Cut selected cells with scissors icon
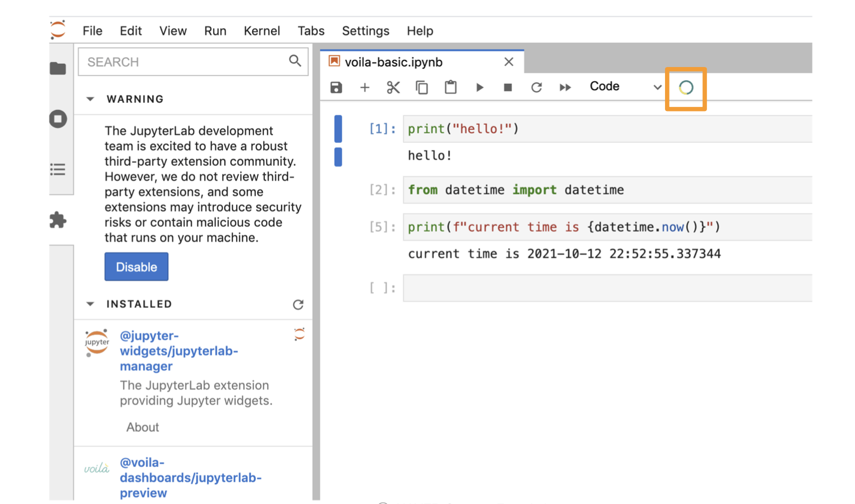The width and height of the screenshot is (855, 504). point(393,87)
